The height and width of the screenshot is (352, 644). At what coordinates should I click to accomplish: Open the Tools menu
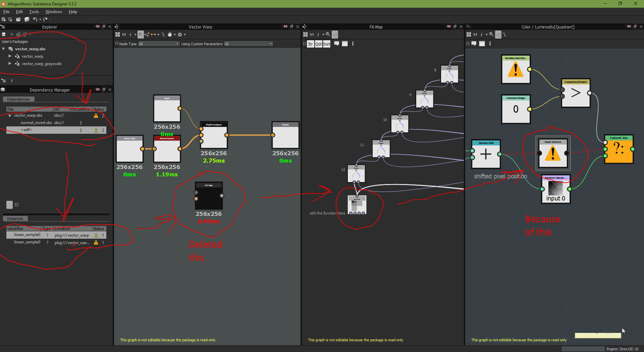coord(34,12)
